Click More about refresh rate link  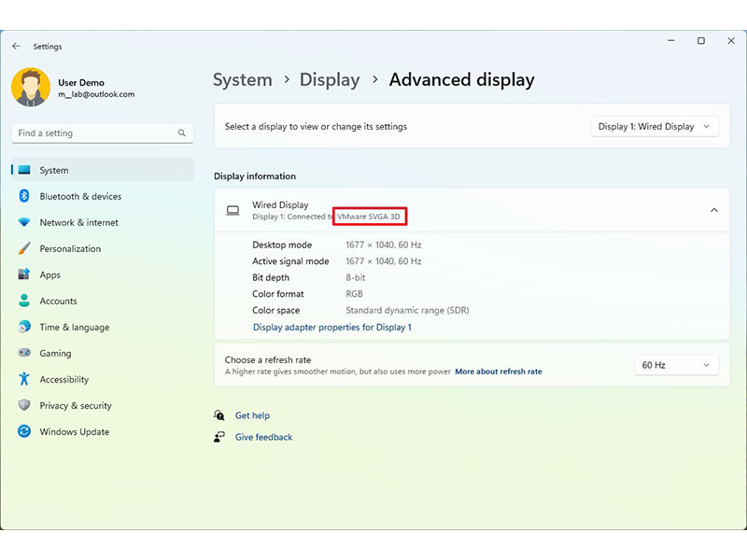pos(498,371)
